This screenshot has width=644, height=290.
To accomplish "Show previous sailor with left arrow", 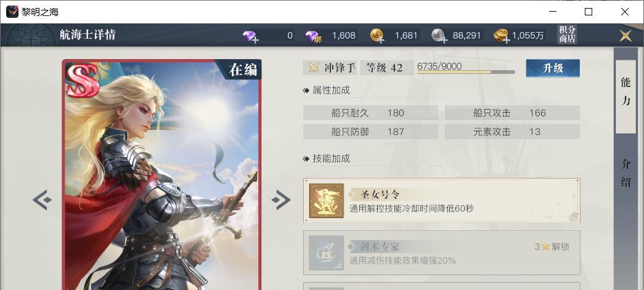I will click(x=43, y=199).
